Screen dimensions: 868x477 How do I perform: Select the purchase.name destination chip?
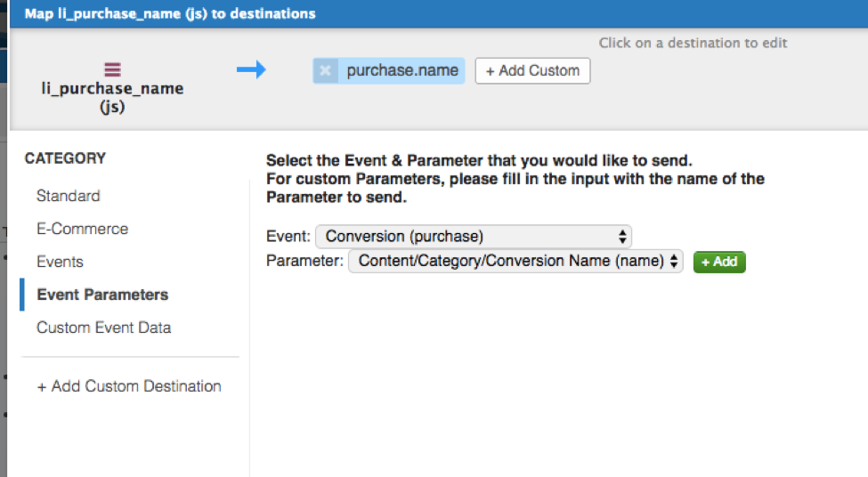[402, 71]
